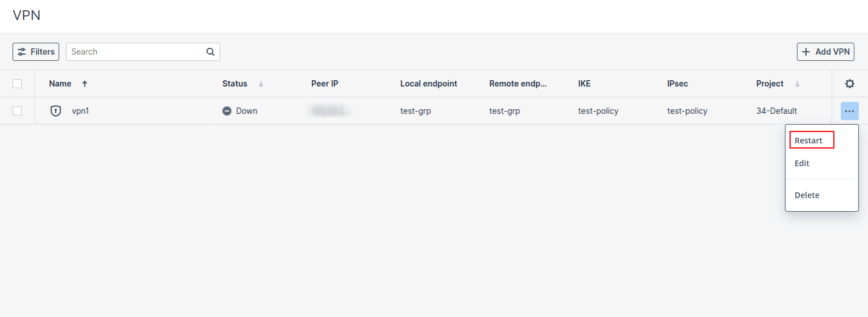Focus the Search input field
Viewport: 868px width, 317px height.
pyautogui.click(x=137, y=52)
